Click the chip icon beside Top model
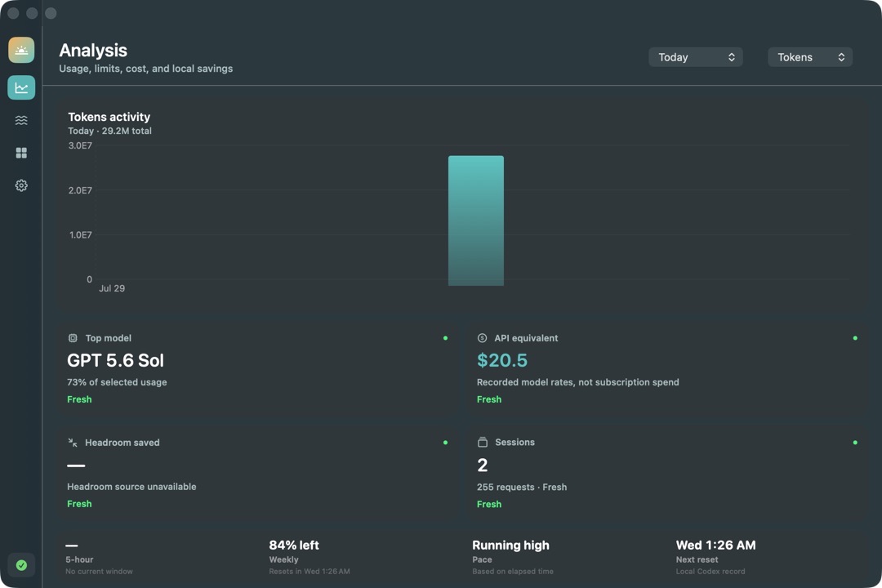Image resolution: width=882 pixels, height=588 pixels. pyautogui.click(x=73, y=338)
